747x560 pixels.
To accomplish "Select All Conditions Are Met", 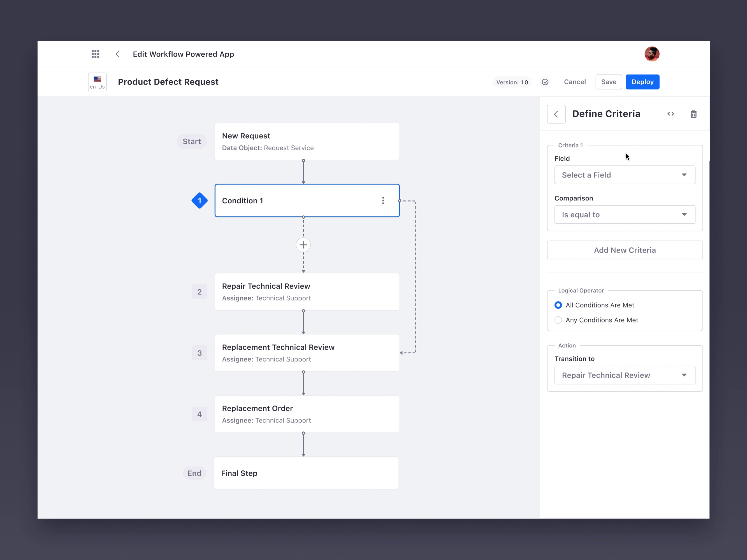I will point(558,305).
